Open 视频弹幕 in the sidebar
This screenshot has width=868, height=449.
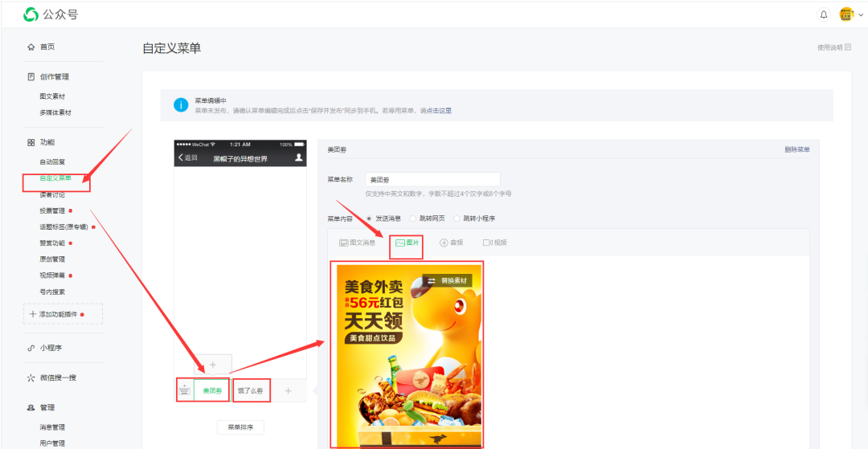52,276
